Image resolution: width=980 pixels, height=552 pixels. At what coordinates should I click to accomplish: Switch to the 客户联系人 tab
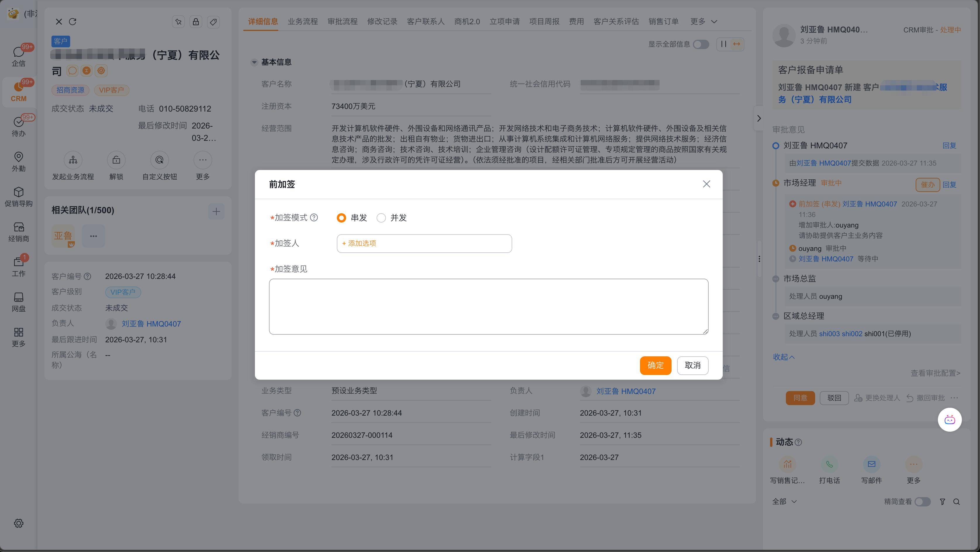425,22
